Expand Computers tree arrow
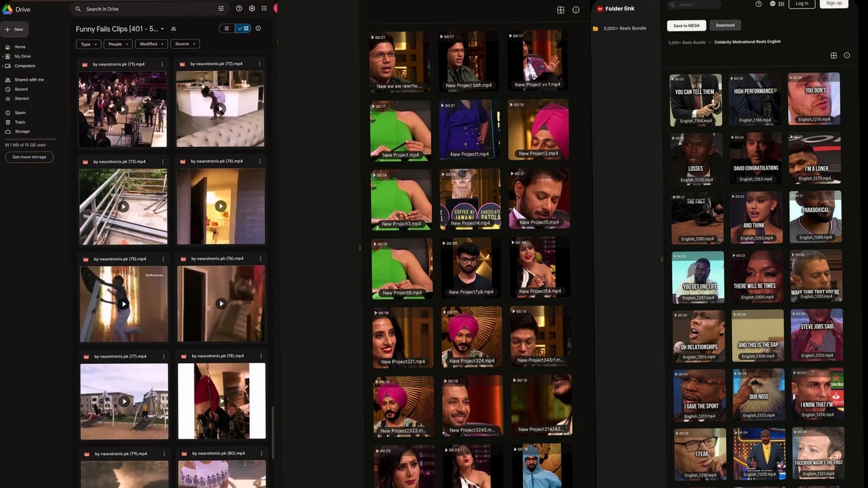 [2, 66]
